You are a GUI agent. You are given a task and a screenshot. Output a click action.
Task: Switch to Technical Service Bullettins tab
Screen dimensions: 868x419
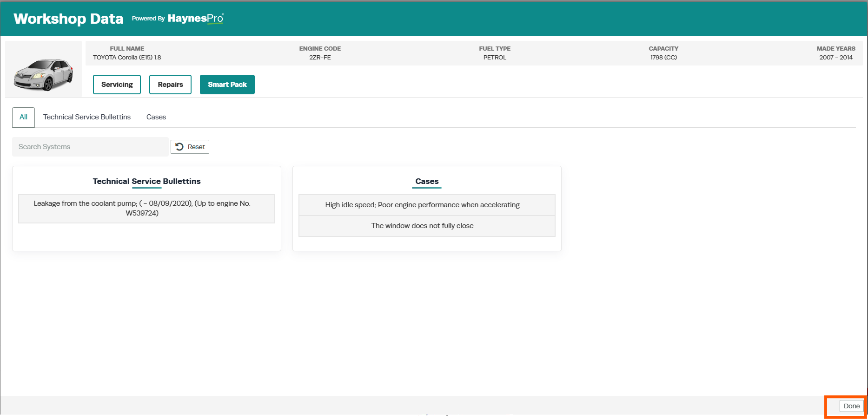[87, 117]
